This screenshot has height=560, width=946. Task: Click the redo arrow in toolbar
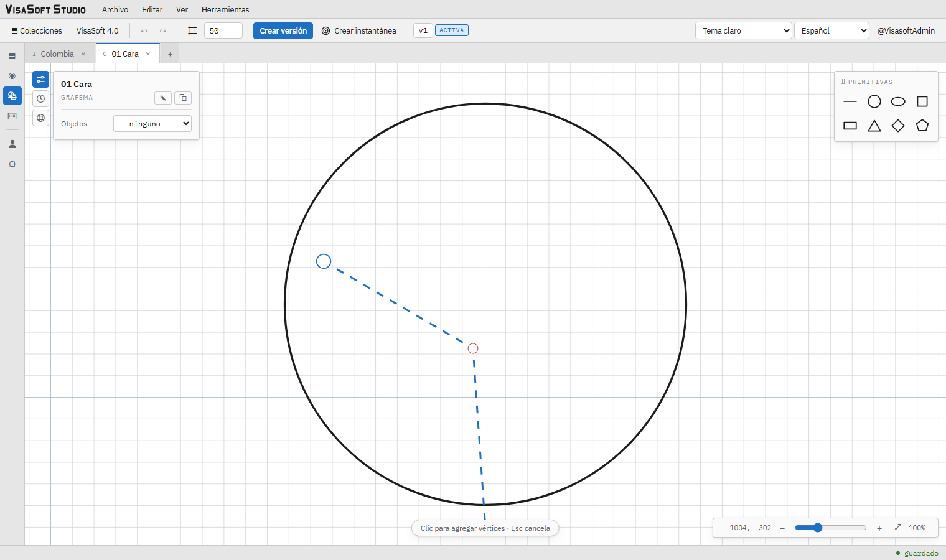(x=163, y=30)
